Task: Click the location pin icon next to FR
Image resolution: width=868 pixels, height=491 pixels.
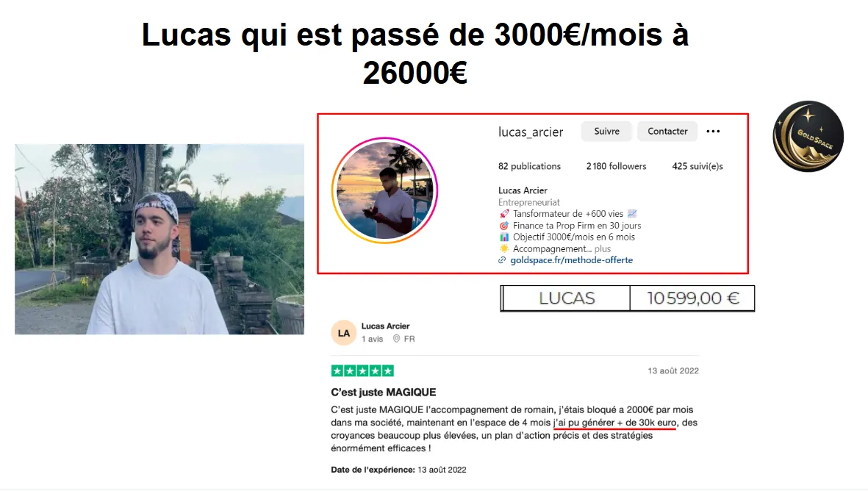Action: pyautogui.click(x=396, y=339)
